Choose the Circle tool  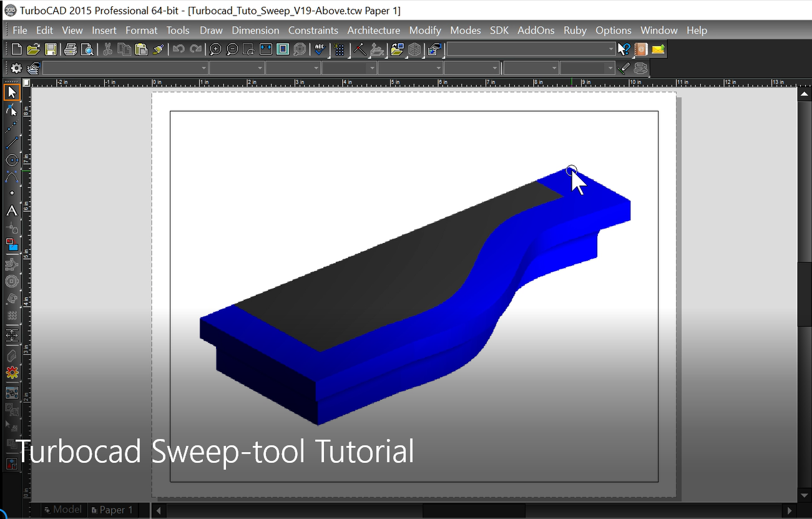coord(11,160)
